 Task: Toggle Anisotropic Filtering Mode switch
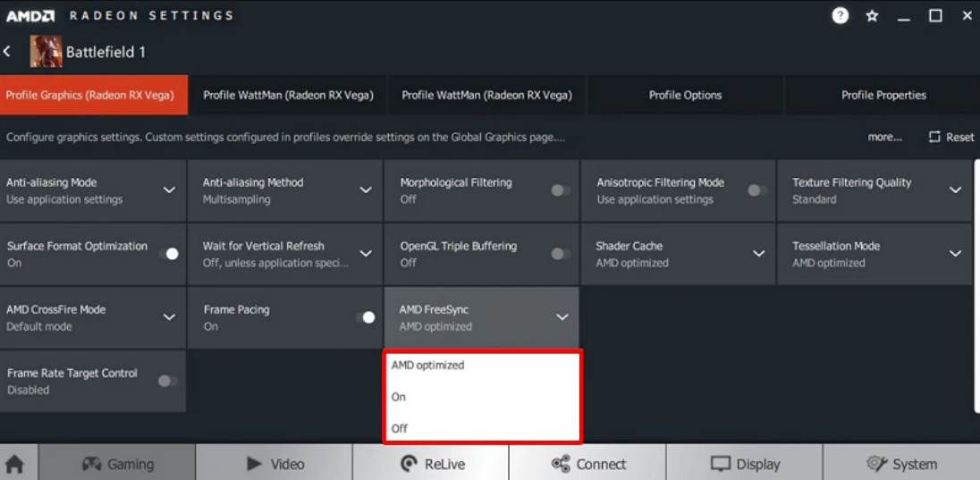tap(757, 190)
